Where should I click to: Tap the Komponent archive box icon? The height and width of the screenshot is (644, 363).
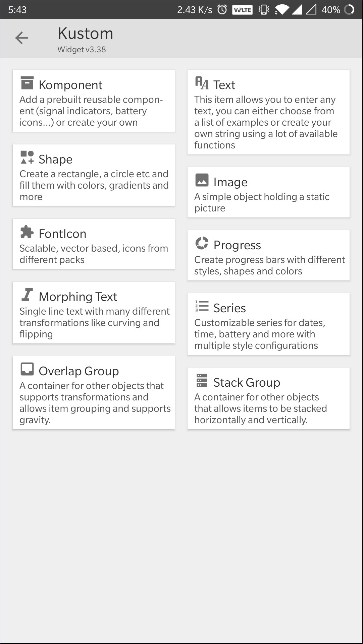[x=27, y=83]
